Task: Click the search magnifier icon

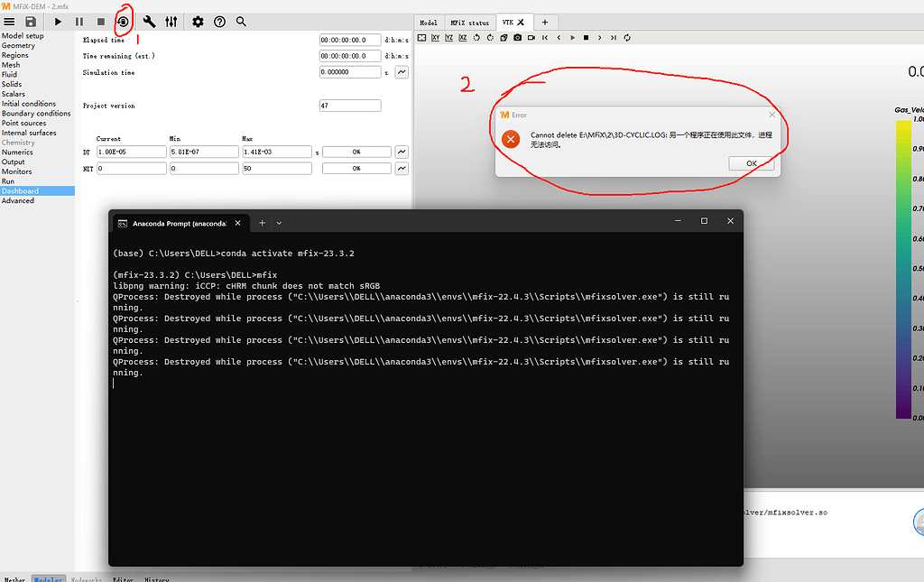Action: point(241,22)
